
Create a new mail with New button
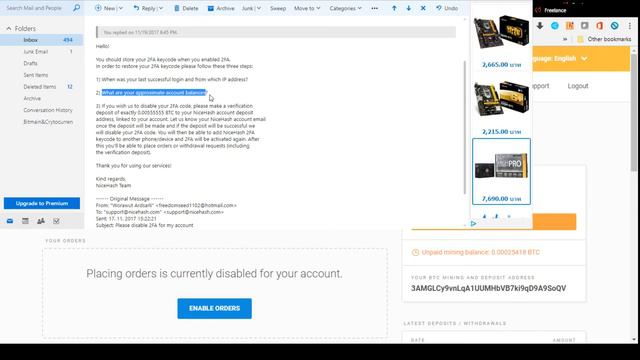105,8
